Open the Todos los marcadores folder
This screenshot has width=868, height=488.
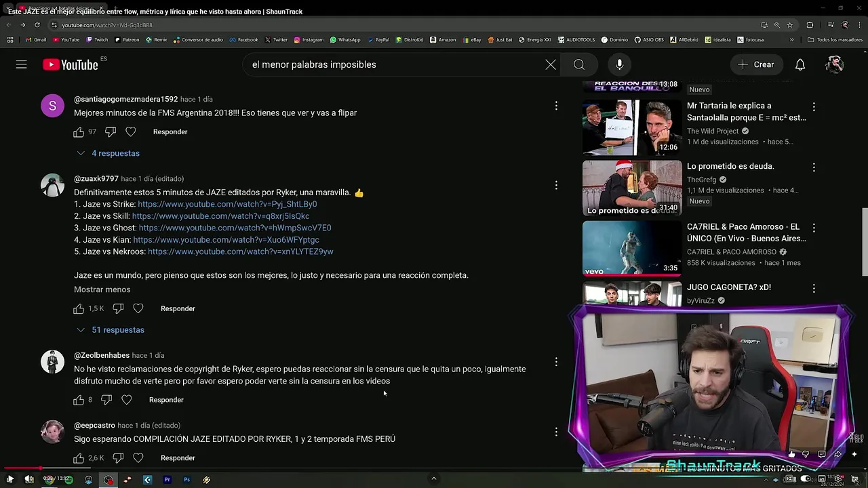(835, 40)
